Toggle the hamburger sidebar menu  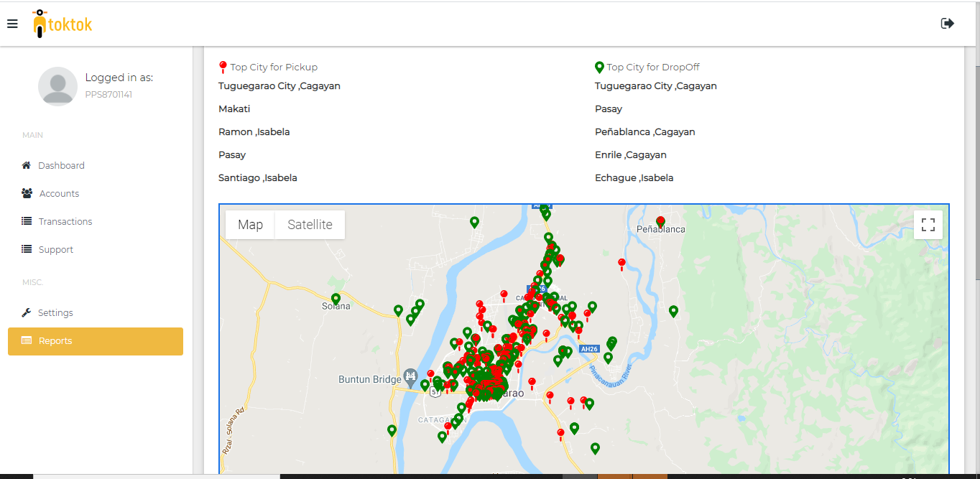point(12,24)
